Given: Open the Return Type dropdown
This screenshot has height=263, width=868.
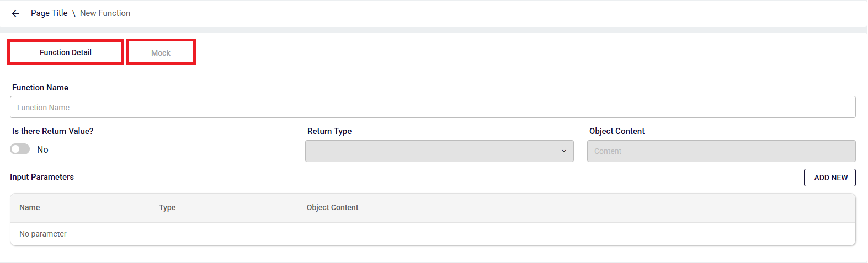Looking at the screenshot, I should point(439,151).
